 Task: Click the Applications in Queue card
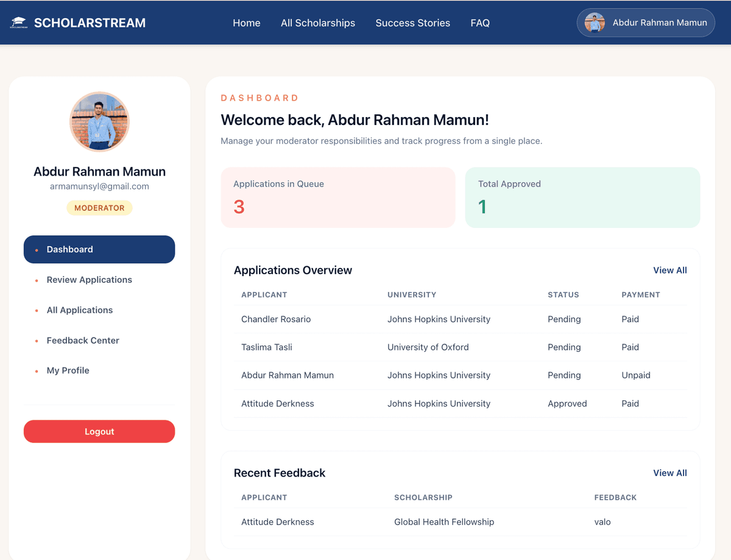(338, 197)
